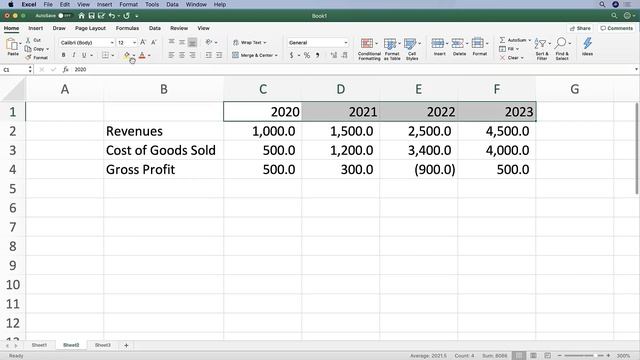Open the Borders dropdown arrow
The image size is (640, 360).
coord(113,55)
